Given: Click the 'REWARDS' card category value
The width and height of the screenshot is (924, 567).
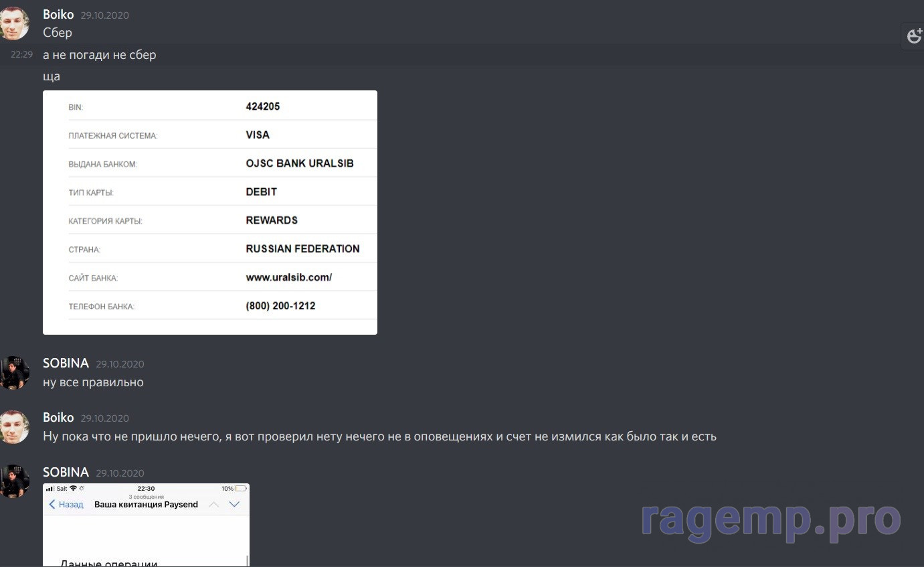Looking at the screenshot, I should pyautogui.click(x=272, y=220).
